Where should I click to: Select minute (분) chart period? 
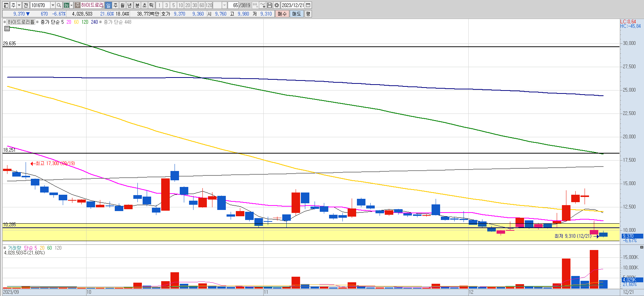point(137,5)
